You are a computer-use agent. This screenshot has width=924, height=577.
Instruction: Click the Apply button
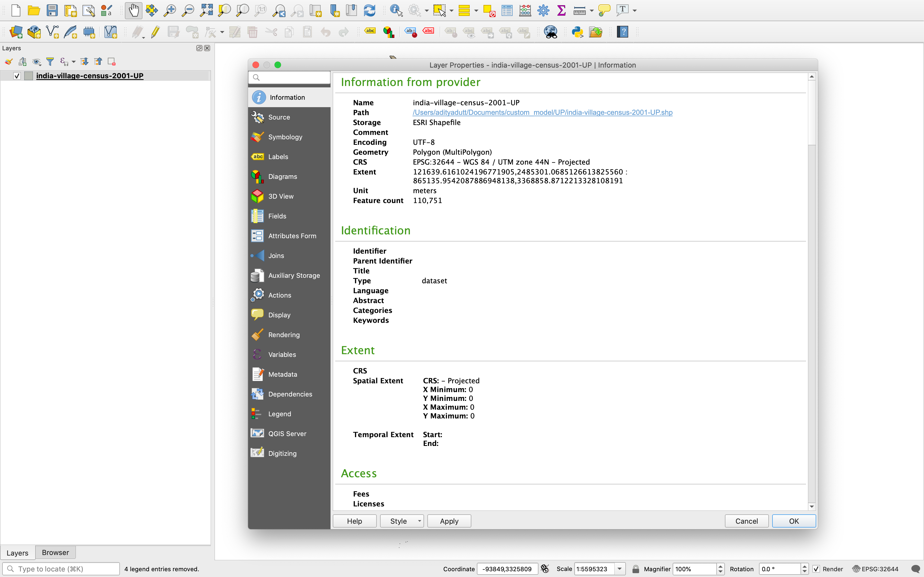pyautogui.click(x=449, y=521)
